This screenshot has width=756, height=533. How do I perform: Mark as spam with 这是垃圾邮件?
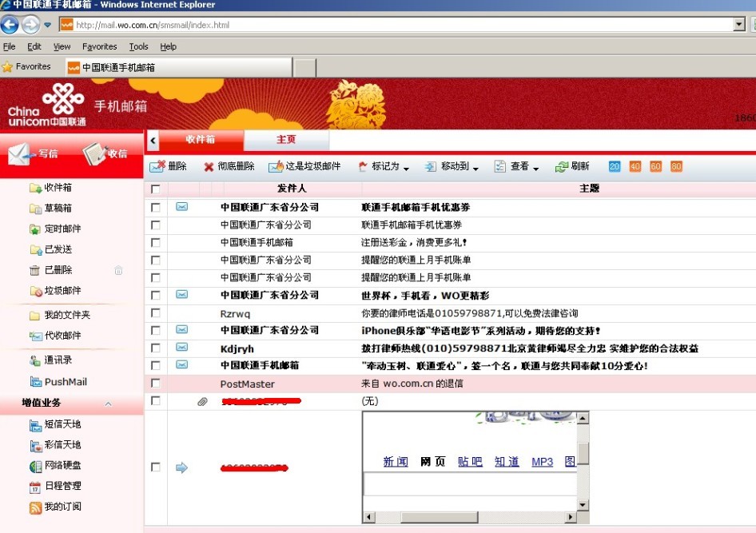(x=304, y=166)
